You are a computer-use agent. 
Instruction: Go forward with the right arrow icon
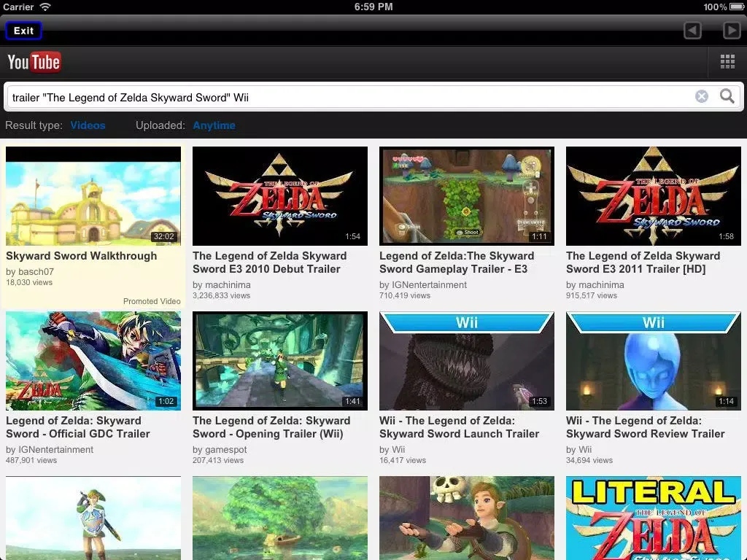731,31
